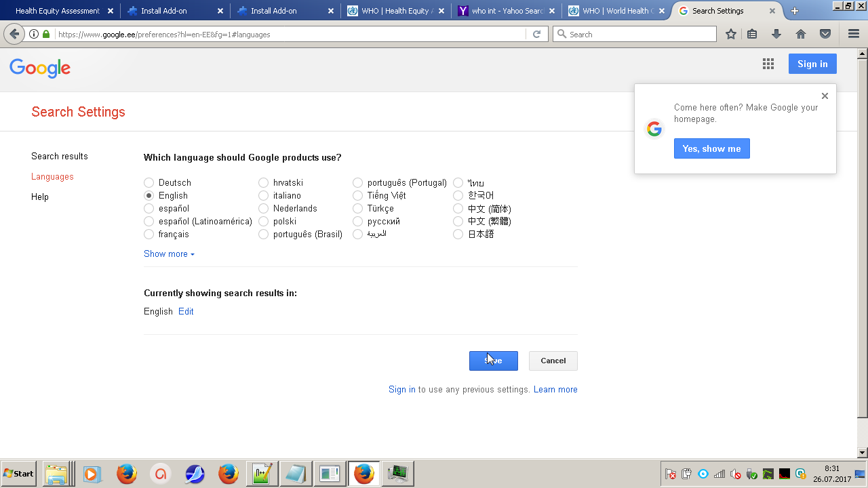Select hrvatski language option
The height and width of the screenshot is (488, 868).
click(264, 183)
